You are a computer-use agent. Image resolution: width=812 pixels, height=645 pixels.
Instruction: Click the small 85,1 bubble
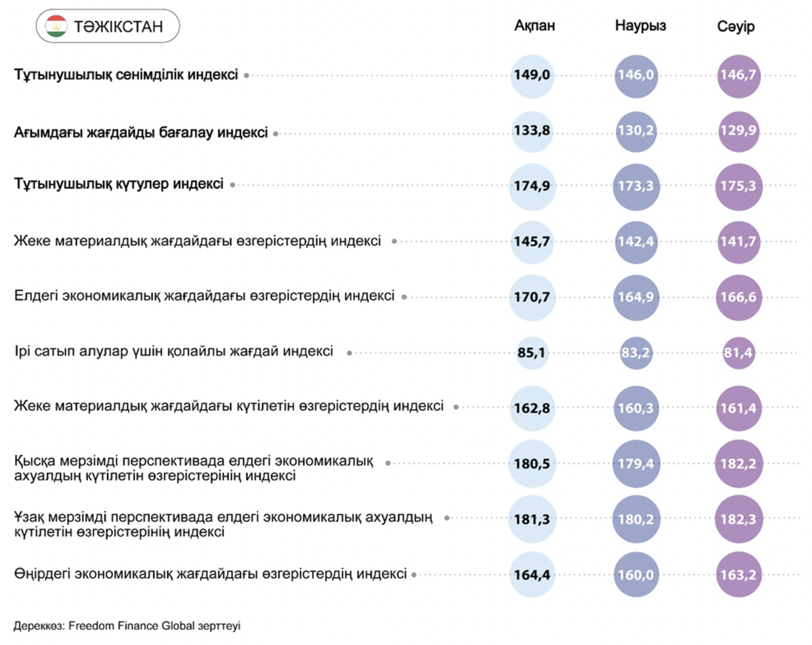point(532,353)
